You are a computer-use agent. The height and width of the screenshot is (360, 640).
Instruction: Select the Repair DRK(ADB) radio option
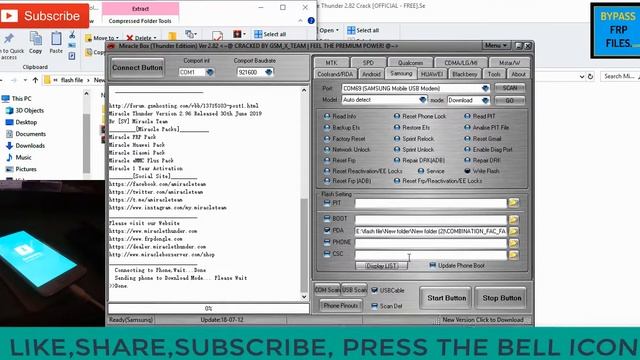419,160
